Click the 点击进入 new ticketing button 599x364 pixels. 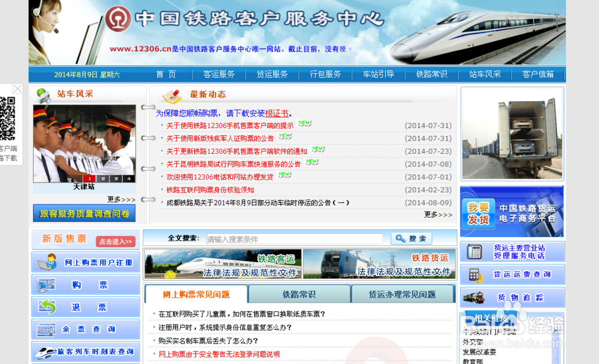(x=116, y=241)
